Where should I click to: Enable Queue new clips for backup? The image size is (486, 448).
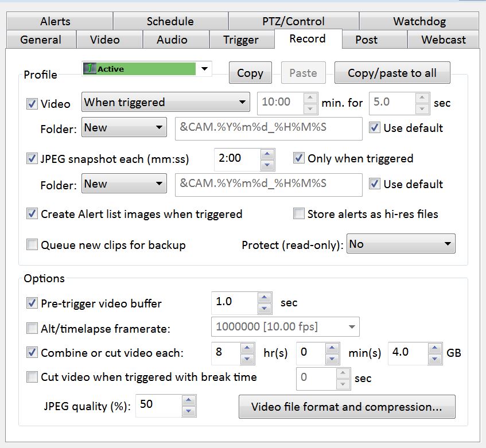point(32,245)
